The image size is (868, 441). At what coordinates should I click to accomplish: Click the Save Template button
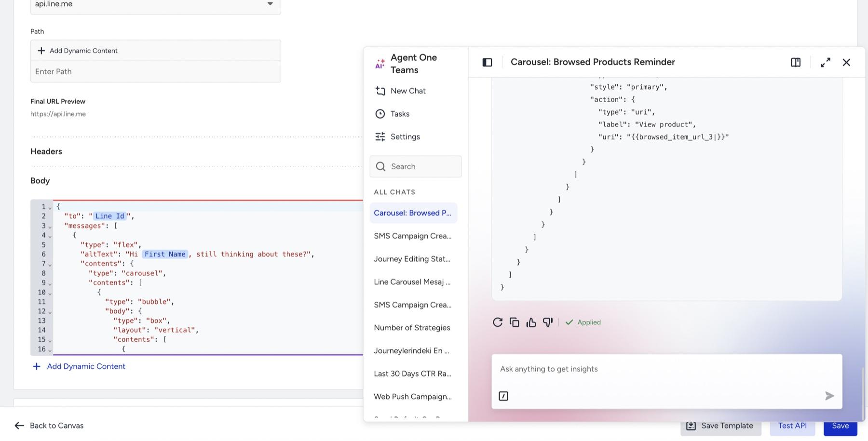[x=721, y=426]
